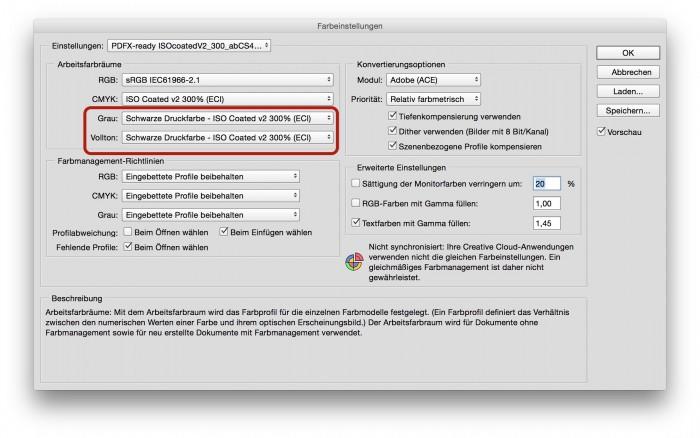Click the Speichern... button
700x438 pixels.
pos(628,110)
